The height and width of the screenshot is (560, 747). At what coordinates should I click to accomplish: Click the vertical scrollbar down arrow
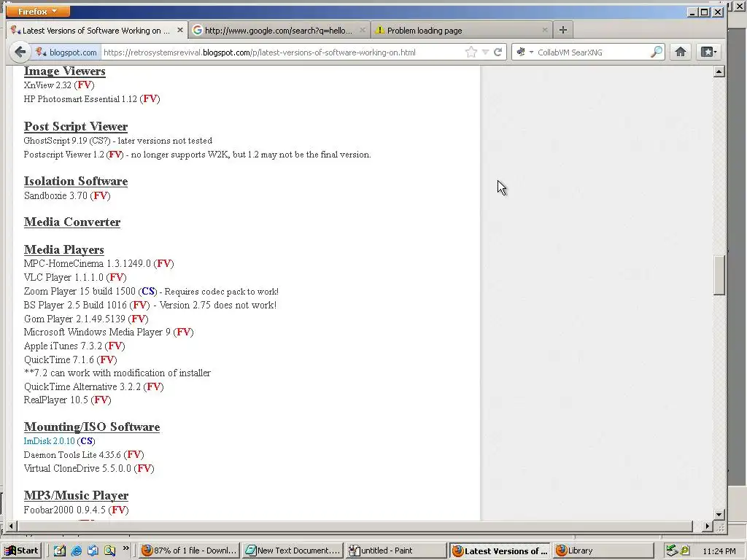pyautogui.click(x=719, y=515)
